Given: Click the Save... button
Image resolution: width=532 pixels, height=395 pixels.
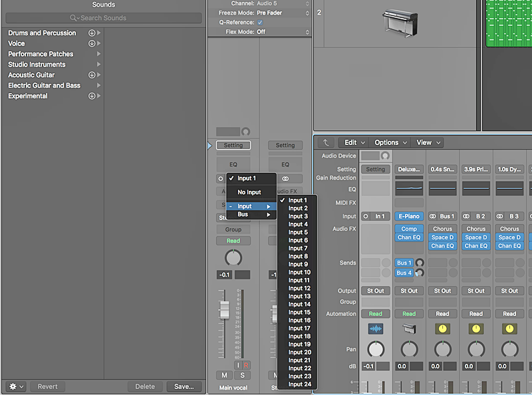Looking at the screenshot, I should coord(184,386).
